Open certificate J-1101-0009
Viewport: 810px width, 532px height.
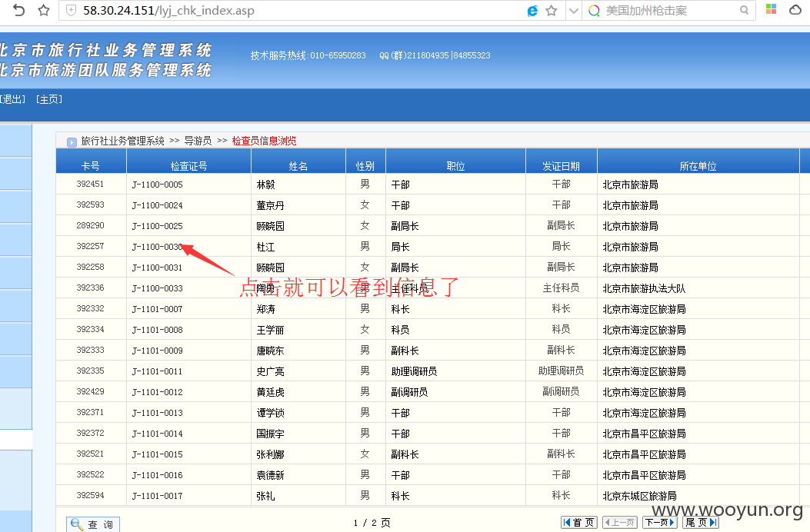(x=158, y=351)
